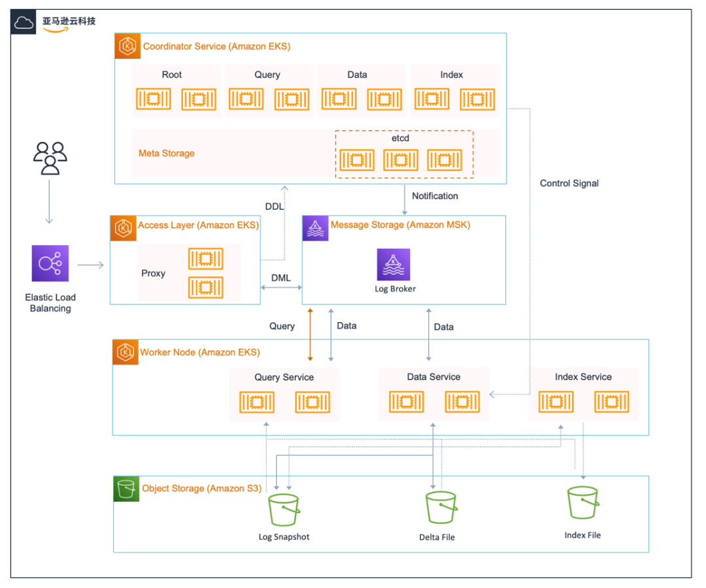Click the Object Storage (Amazon S3) title
The width and height of the screenshot is (706, 588).
coord(202,488)
